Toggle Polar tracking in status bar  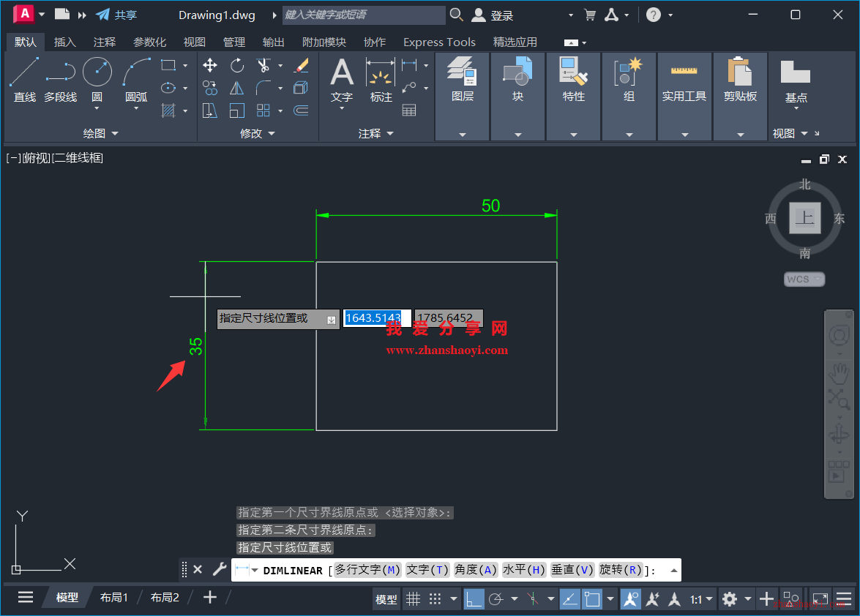tap(496, 599)
